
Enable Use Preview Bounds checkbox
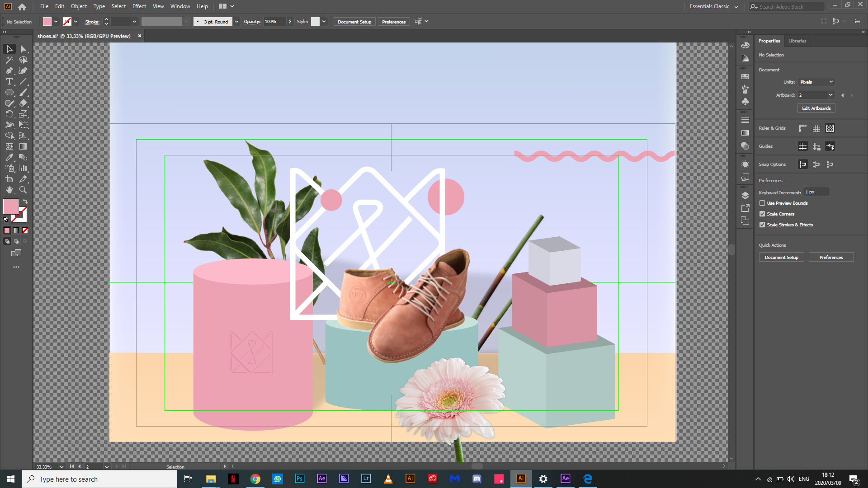coord(762,203)
